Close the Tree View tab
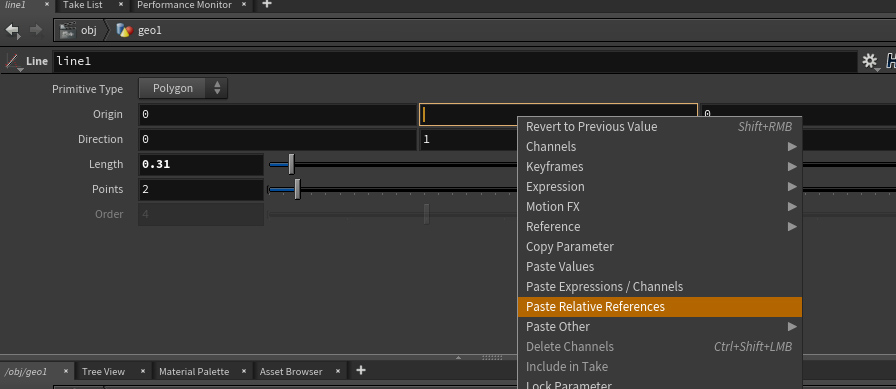 click(143, 371)
